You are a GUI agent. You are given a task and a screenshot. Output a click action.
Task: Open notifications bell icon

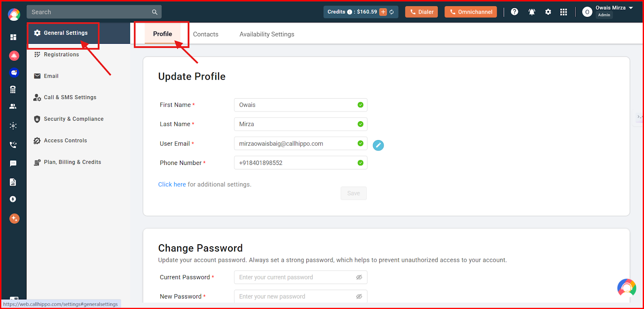[532, 12]
